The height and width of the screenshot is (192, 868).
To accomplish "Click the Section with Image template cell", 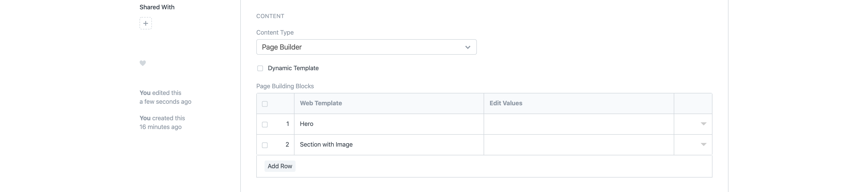I will [x=389, y=145].
